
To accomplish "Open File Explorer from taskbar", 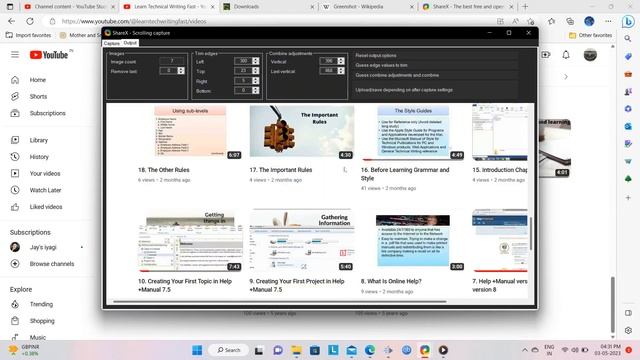I will pos(296,350).
